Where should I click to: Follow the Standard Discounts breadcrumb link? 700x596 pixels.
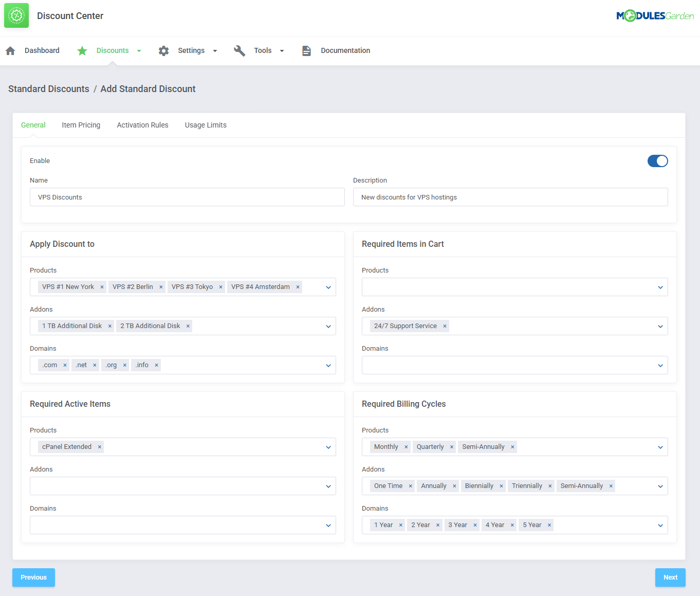[x=48, y=88]
